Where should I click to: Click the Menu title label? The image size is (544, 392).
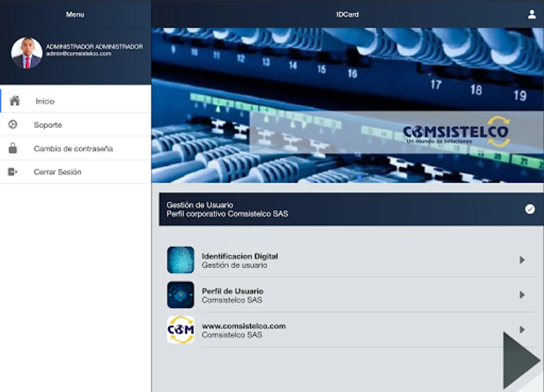[75, 14]
